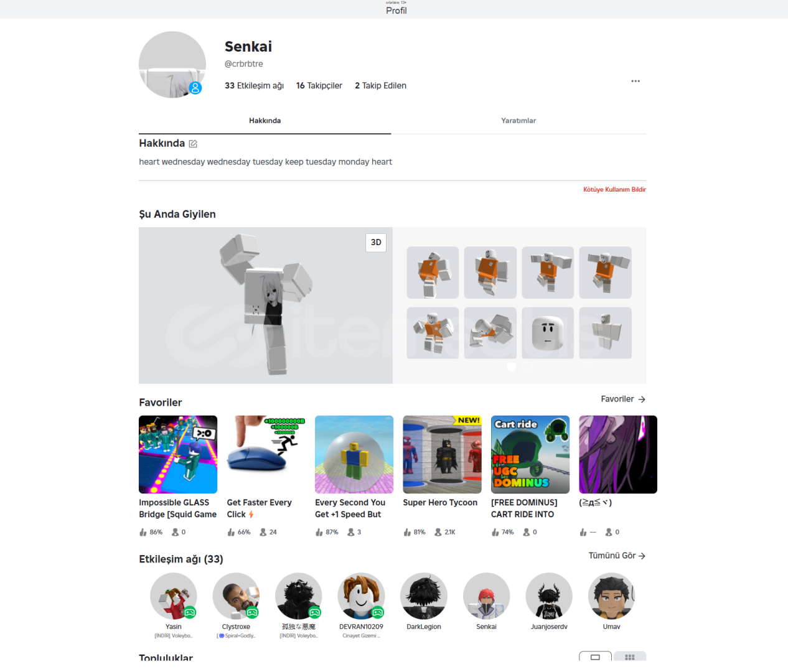
Task: Click the blank head item thumbnail
Action: (548, 333)
